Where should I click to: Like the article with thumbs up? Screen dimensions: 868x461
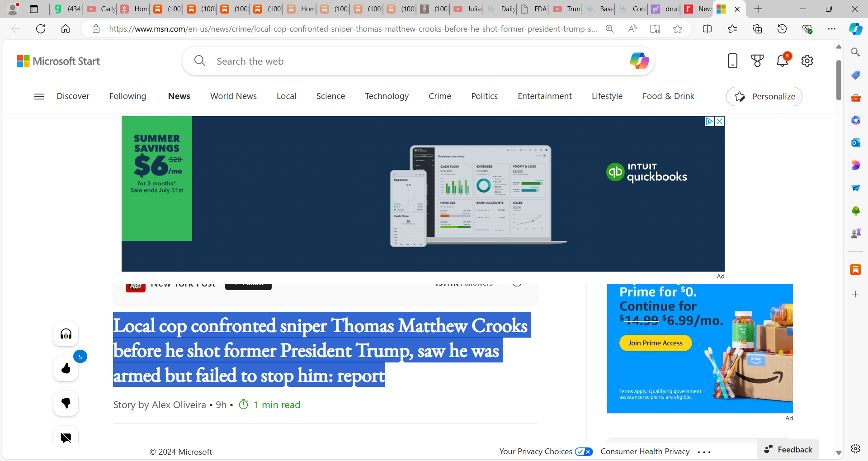click(x=66, y=368)
